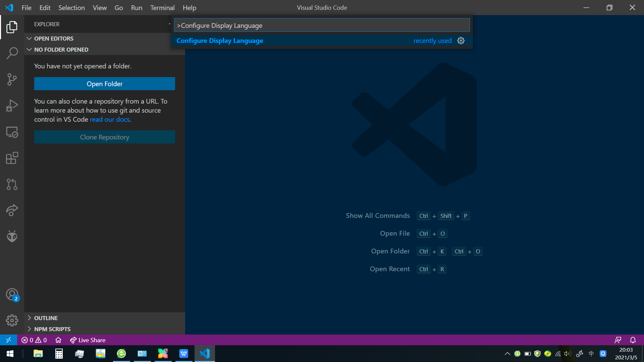This screenshot has height=362, width=644.
Task: Click the Open Folder button
Action: coord(105,84)
